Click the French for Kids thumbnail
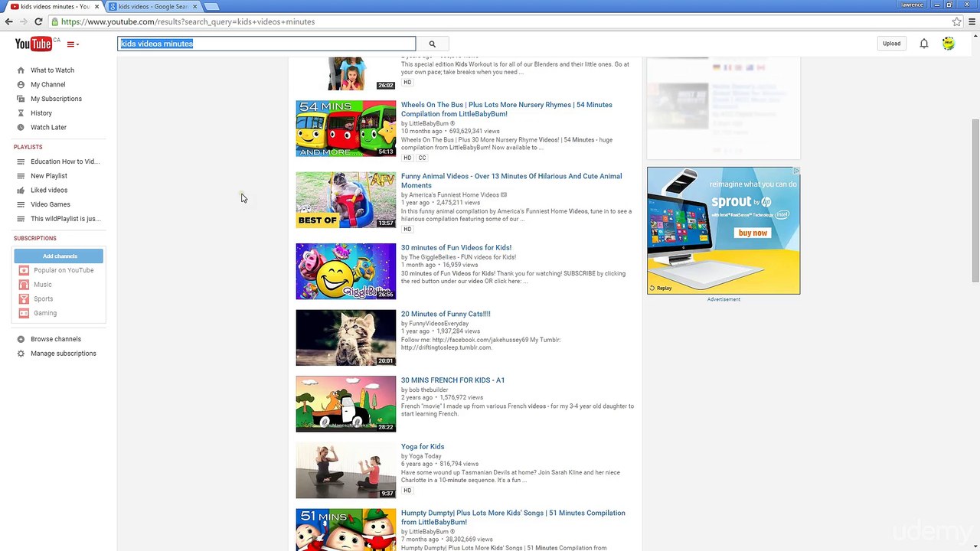The height and width of the screenshot is (551, 980). (346, 404)
